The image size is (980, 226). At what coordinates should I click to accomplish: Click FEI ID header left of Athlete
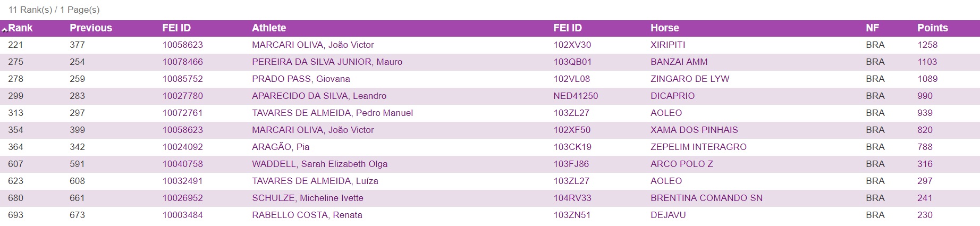point(176,28)
